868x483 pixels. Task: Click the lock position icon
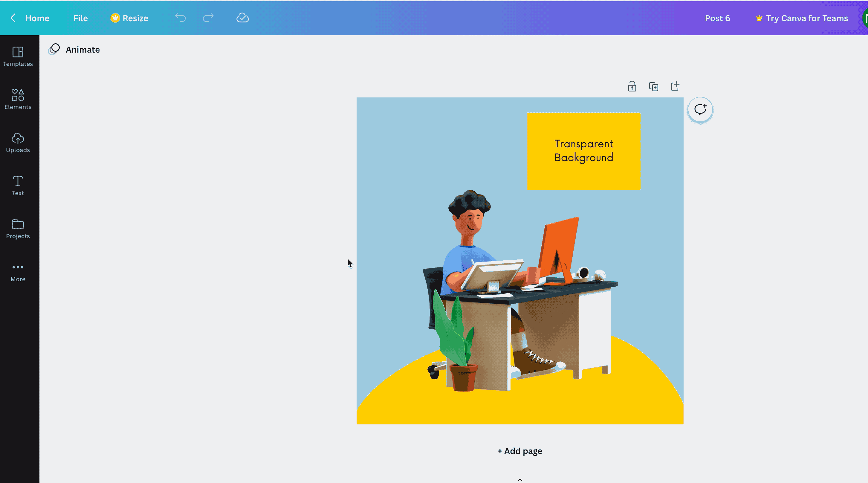[632, 86]
